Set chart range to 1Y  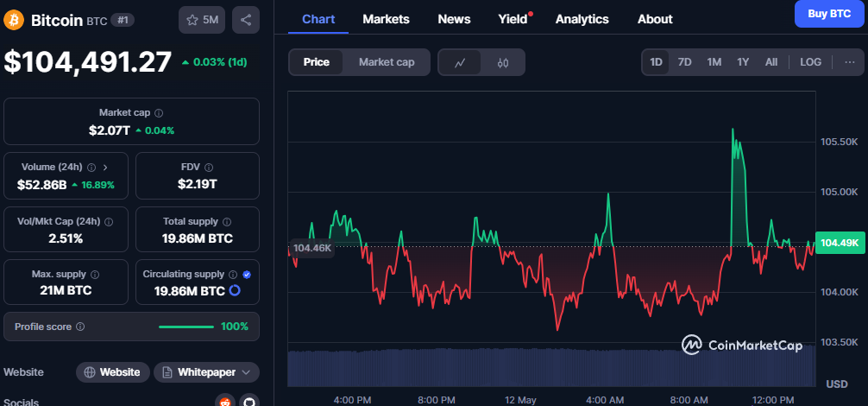point(743,62)
